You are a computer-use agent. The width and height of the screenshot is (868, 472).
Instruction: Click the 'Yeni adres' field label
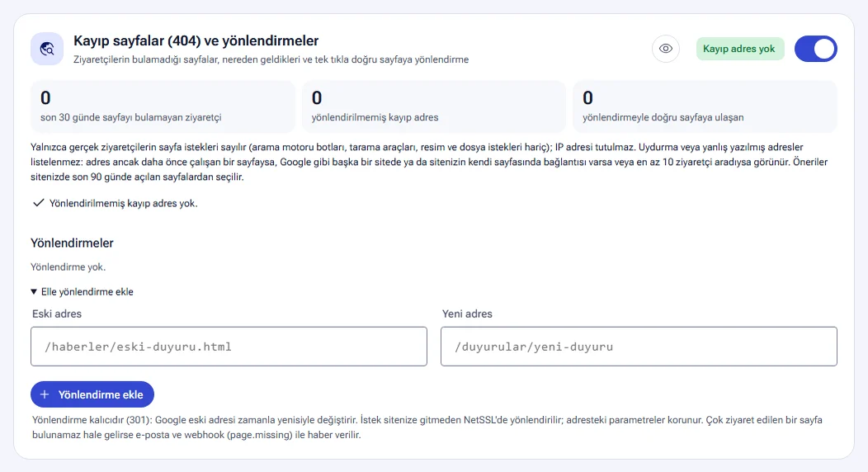click(x=467, y=314)
